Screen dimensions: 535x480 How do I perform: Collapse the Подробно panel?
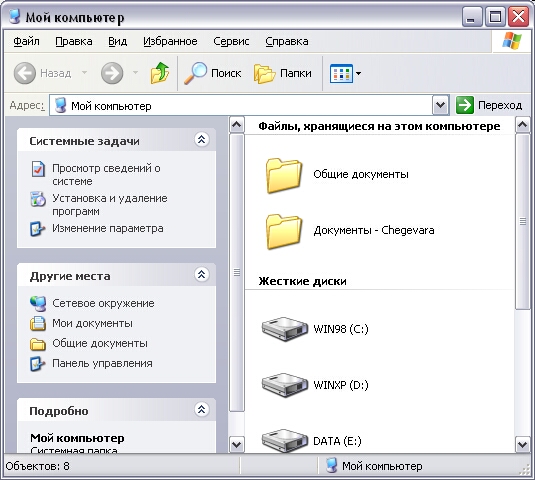pyautogui.click(x=201, y=409)
